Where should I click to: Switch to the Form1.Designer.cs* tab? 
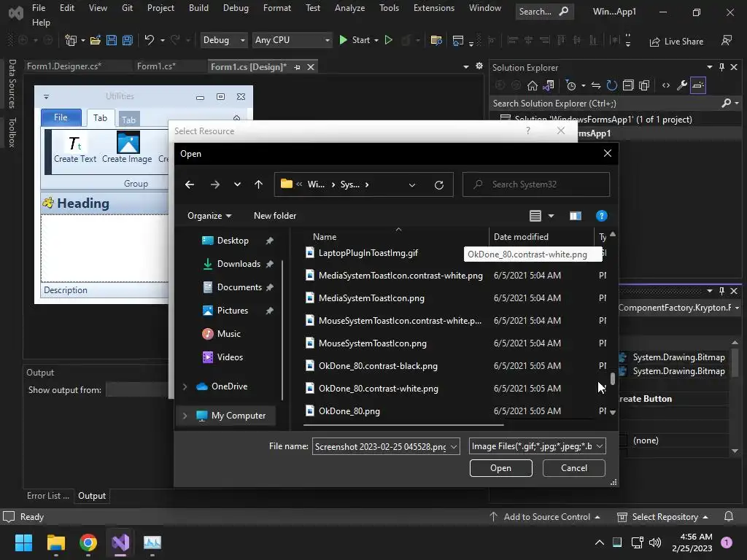pyautogui.click(x=64, y=66)
